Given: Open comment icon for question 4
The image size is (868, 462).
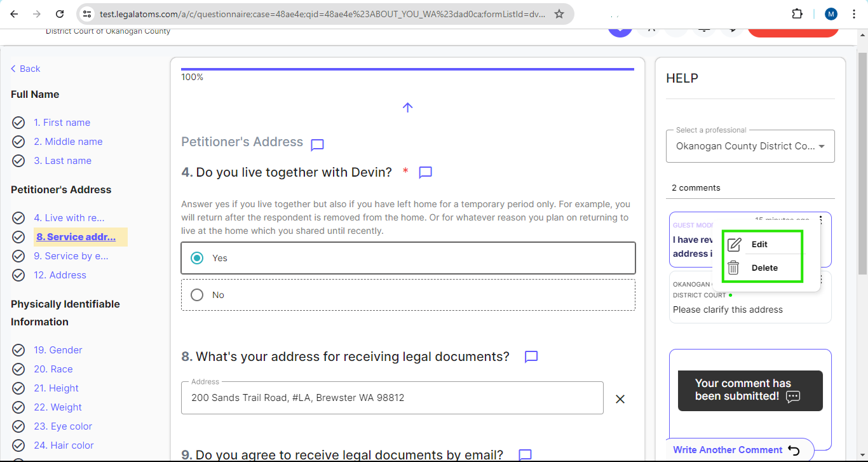Looking at the screenshot, I should (426, 172).
